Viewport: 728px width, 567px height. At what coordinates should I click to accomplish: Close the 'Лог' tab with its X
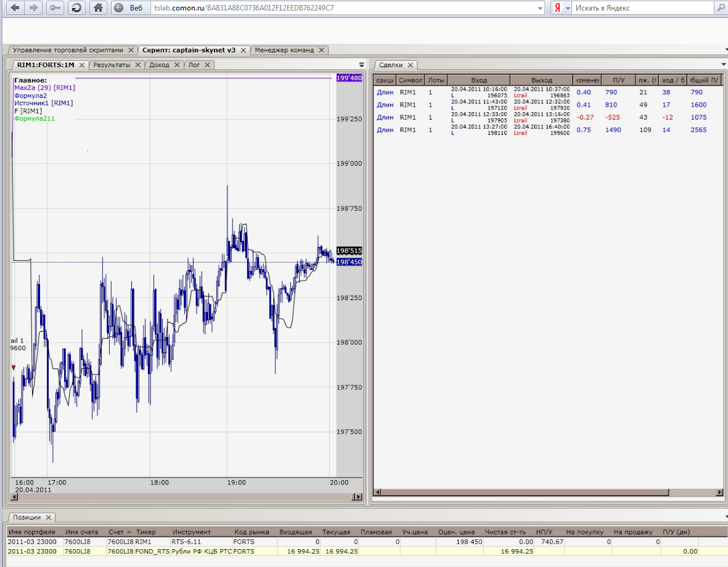click(x=208, y=65)
